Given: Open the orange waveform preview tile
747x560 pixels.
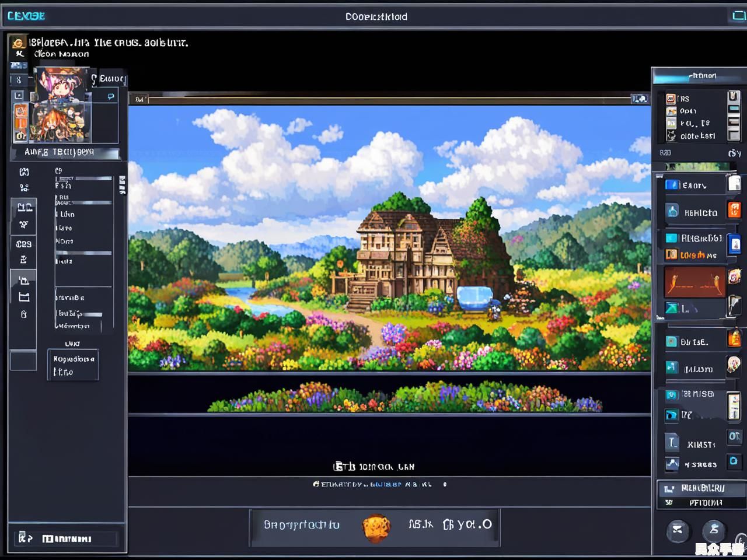Looking at the screenshot, I should (694, 282).
